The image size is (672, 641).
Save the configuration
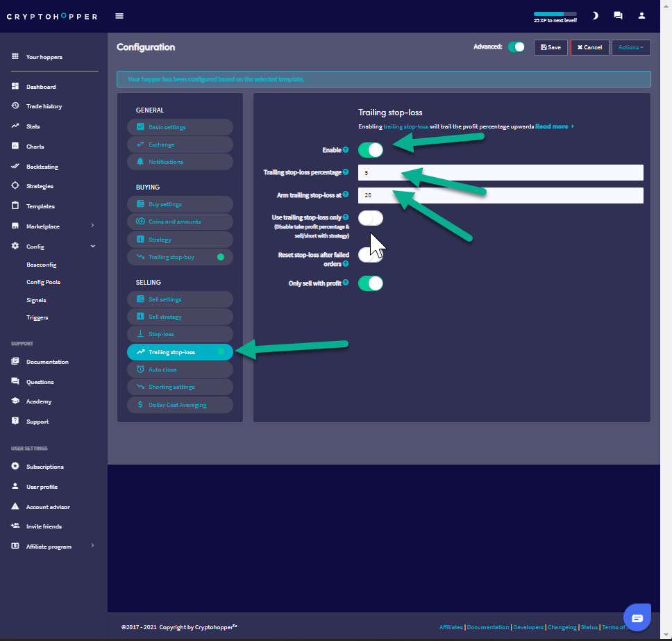coord(551,47)
